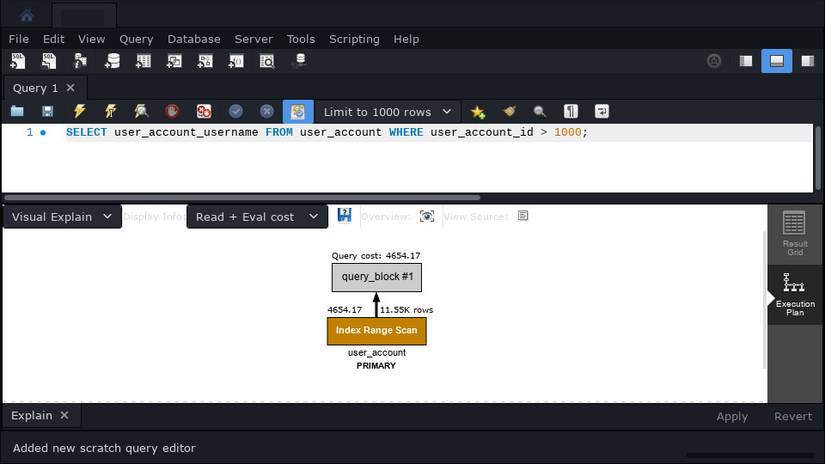Save the script to file
The height and width of the screenshot is (464, 825).
tap(48, 112)
